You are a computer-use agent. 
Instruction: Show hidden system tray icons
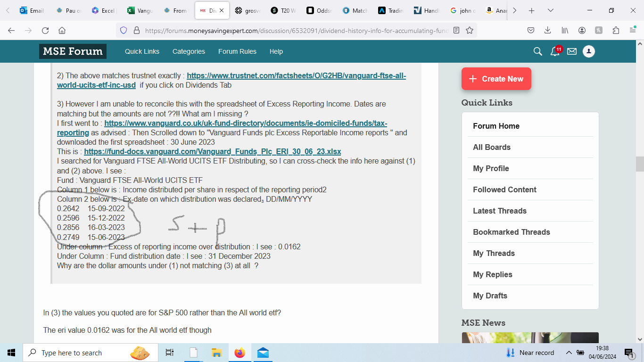(x=569, y=353)
